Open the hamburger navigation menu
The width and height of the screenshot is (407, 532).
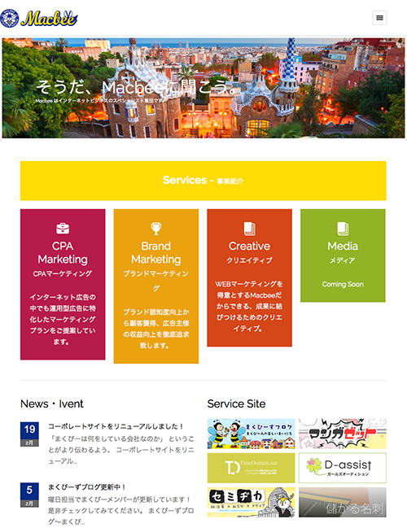[379, 18]
